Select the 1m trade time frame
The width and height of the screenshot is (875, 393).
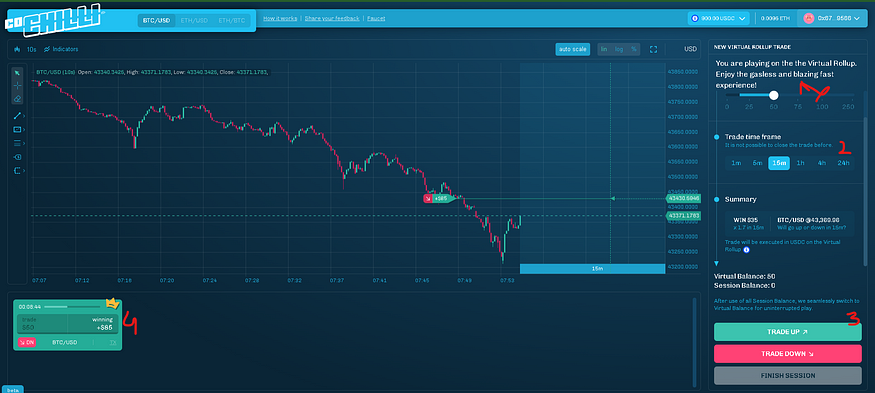[736, 163]
